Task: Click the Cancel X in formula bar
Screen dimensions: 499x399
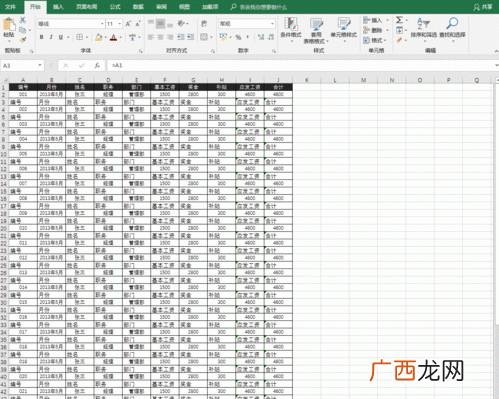Action: (66, 65)
